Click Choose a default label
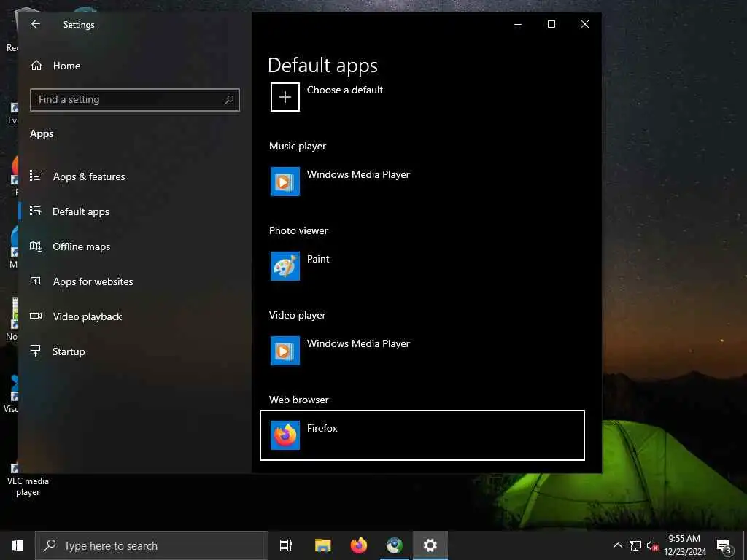Screen dimensions: 747x560 [345, 90]
